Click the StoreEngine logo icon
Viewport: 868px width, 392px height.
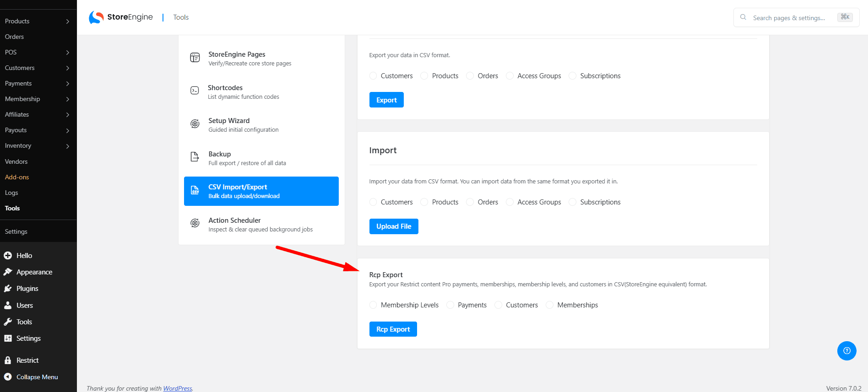96,17
